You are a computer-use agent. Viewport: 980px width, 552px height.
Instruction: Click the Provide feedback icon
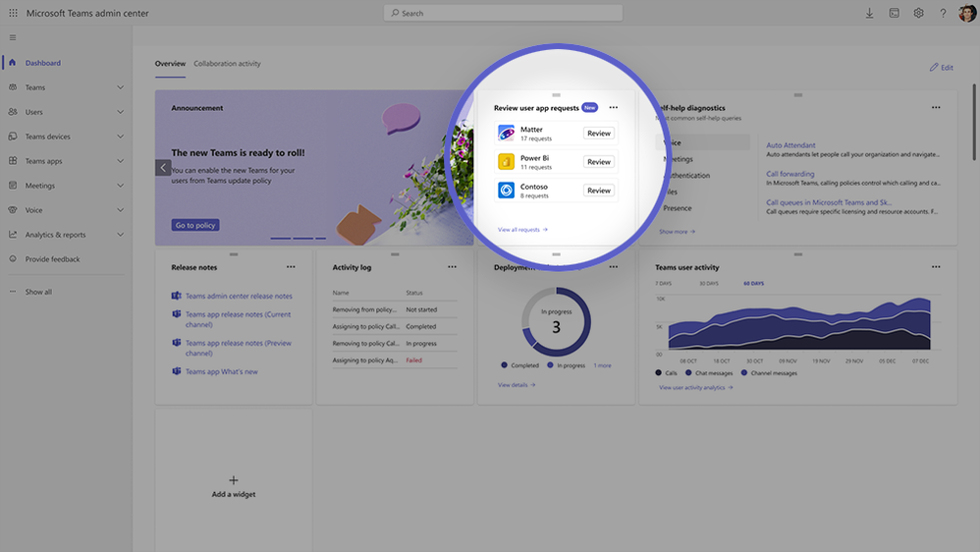pos(13,258)
